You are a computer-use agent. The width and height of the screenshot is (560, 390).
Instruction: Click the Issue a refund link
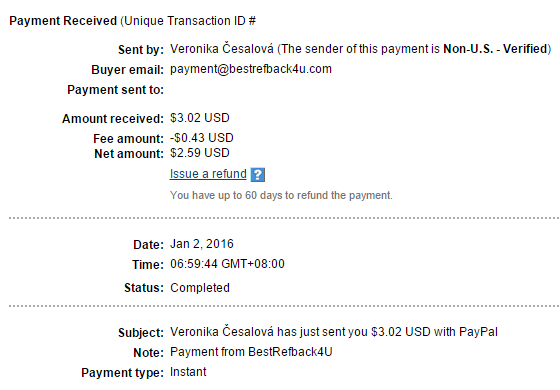pos(208,174)
